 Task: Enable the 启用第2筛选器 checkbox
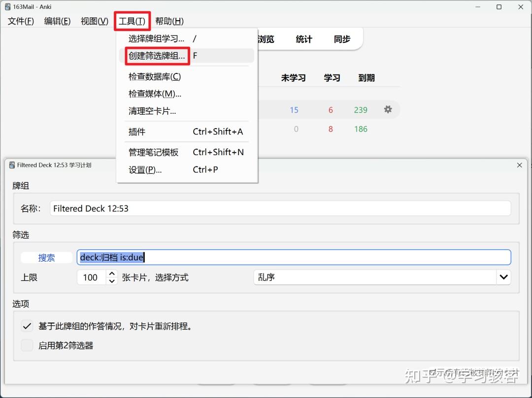27,345
